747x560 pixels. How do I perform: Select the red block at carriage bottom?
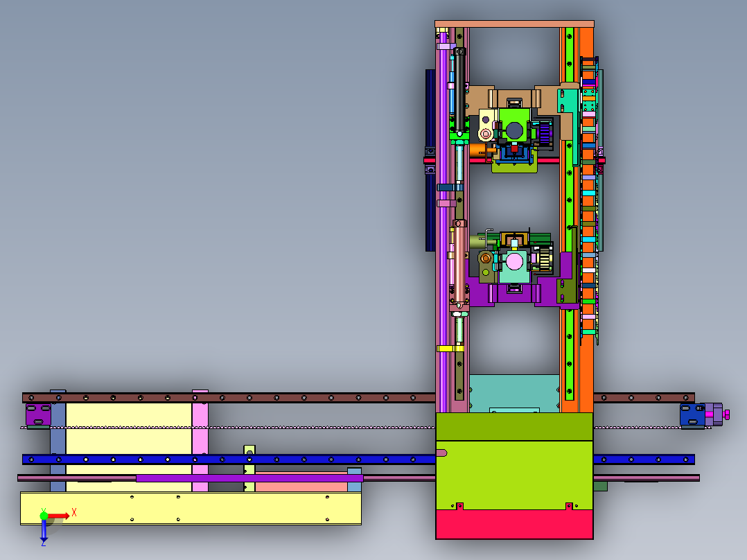514,524
